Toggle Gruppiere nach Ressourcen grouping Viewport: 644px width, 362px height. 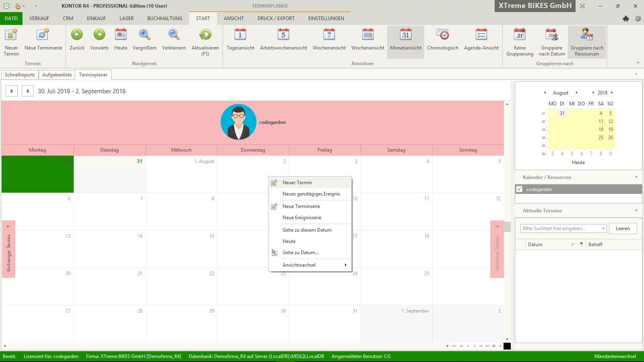[586, 35]
